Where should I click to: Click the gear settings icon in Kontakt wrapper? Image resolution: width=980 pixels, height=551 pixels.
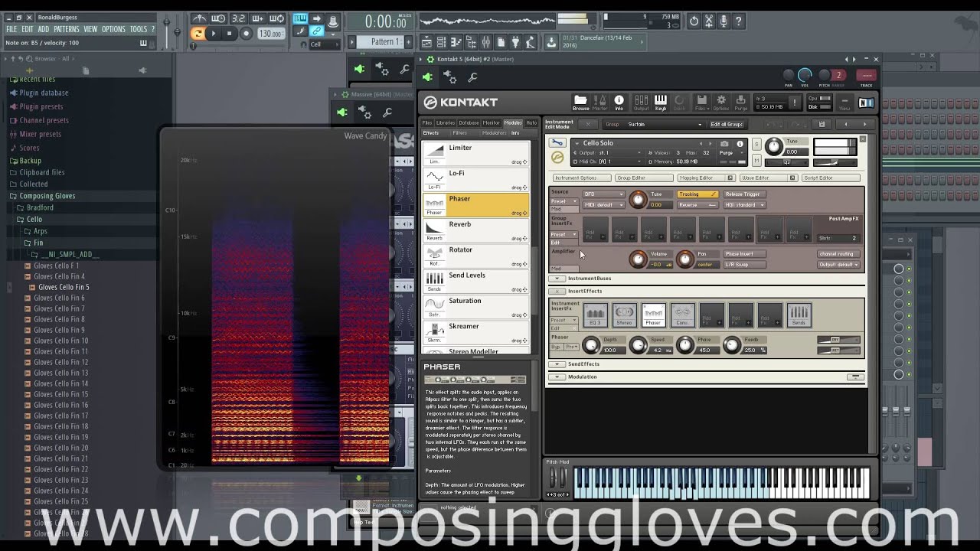[450, 77]
